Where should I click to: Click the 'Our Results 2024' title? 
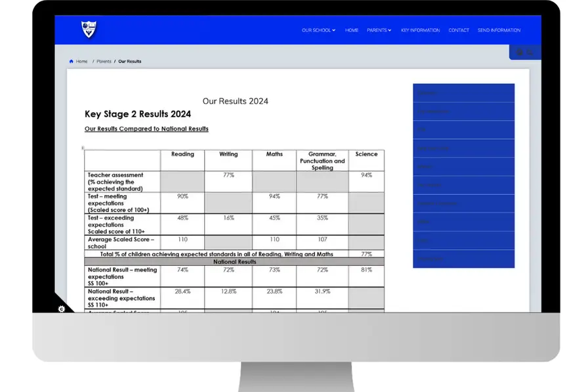(x=235, y=101)
